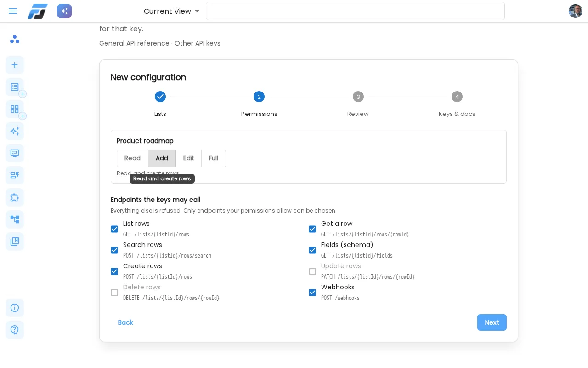Viewport: 588px width, 368px height.
Task: Click the "New configuration" heading
Action: [x=148, y=77]
